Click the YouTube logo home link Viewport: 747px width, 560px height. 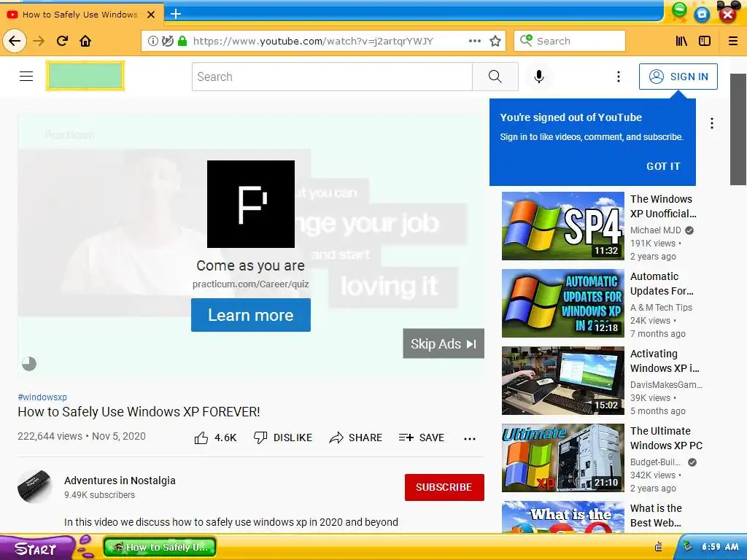(85, 76)
